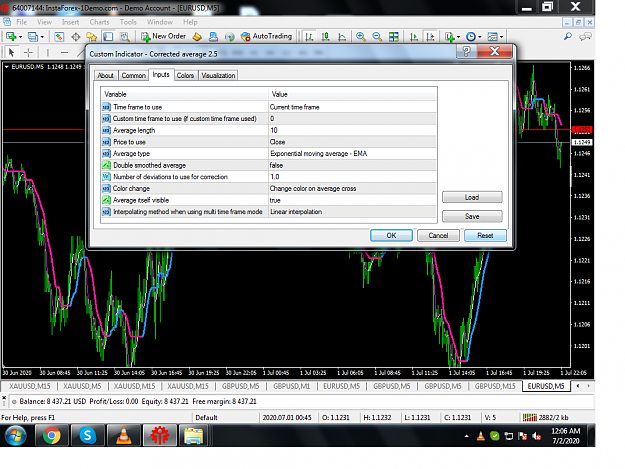
Task: Expand the Templates dropdown arrow
Action: 501,37
